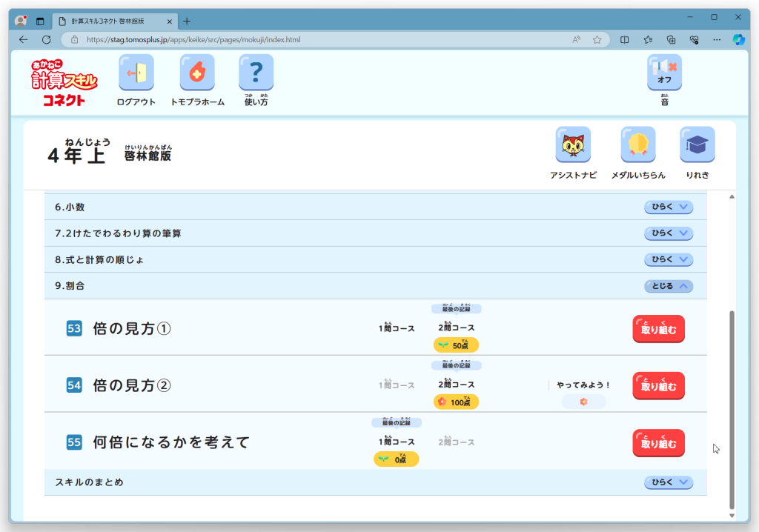The width and height of the screenshot is (759, 532).
Task: Reload the page with refresh icon
Action: point(47,40)
